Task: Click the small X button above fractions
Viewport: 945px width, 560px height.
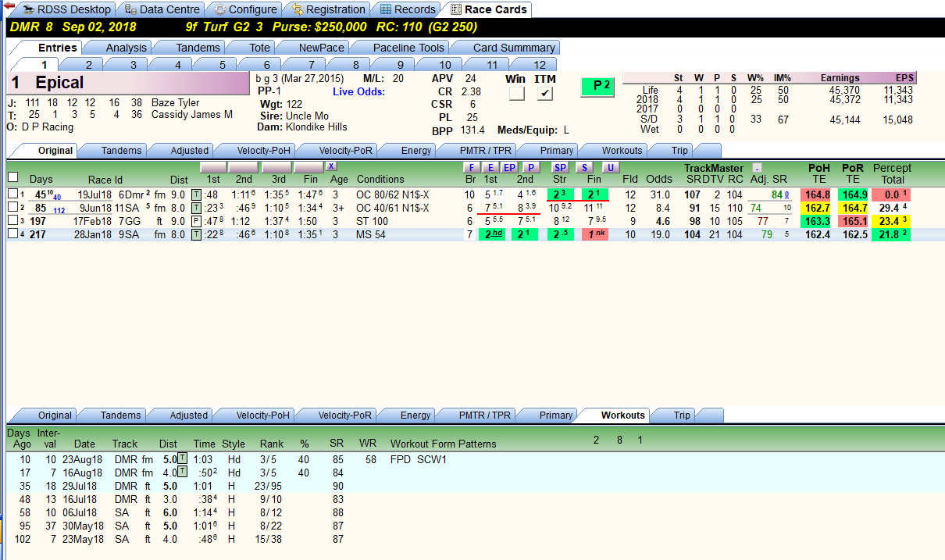Action: click(x=331, y=166)
